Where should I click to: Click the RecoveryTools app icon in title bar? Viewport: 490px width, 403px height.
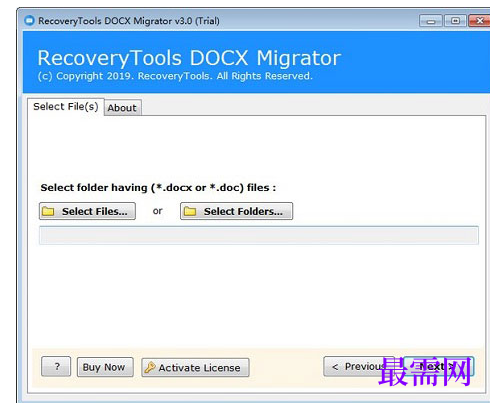pos(29,21)
